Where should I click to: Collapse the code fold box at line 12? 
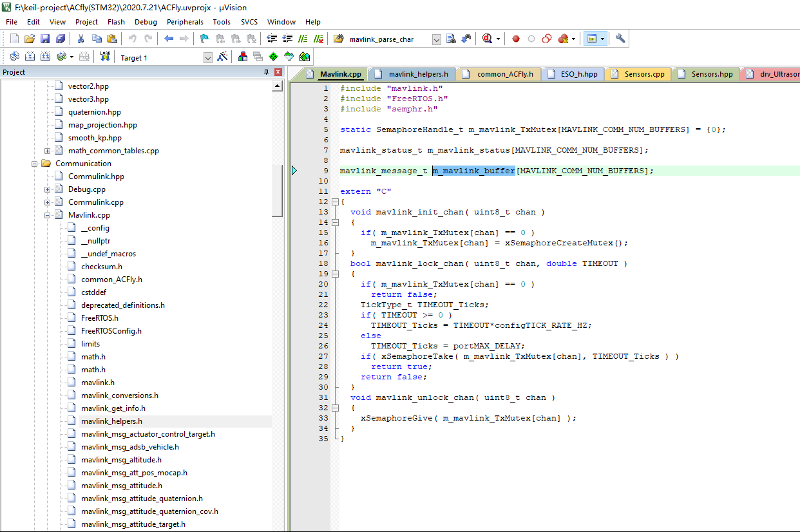point(335,202)
